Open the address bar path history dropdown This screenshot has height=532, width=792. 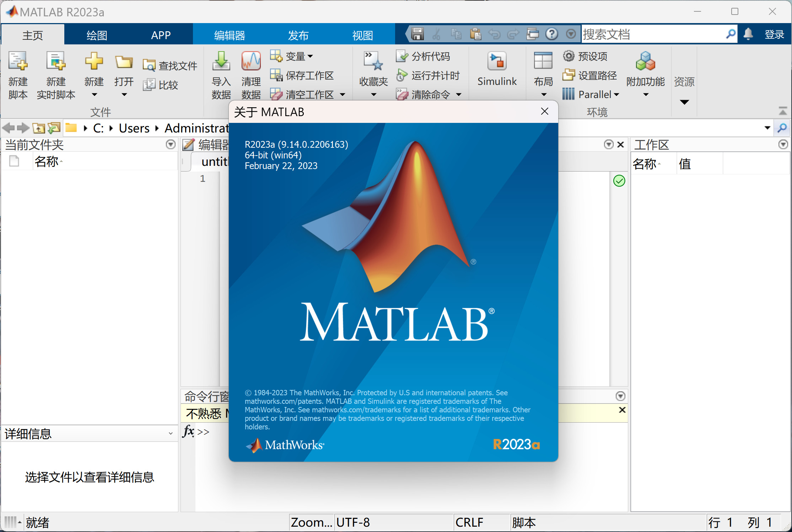pos(767,128)
